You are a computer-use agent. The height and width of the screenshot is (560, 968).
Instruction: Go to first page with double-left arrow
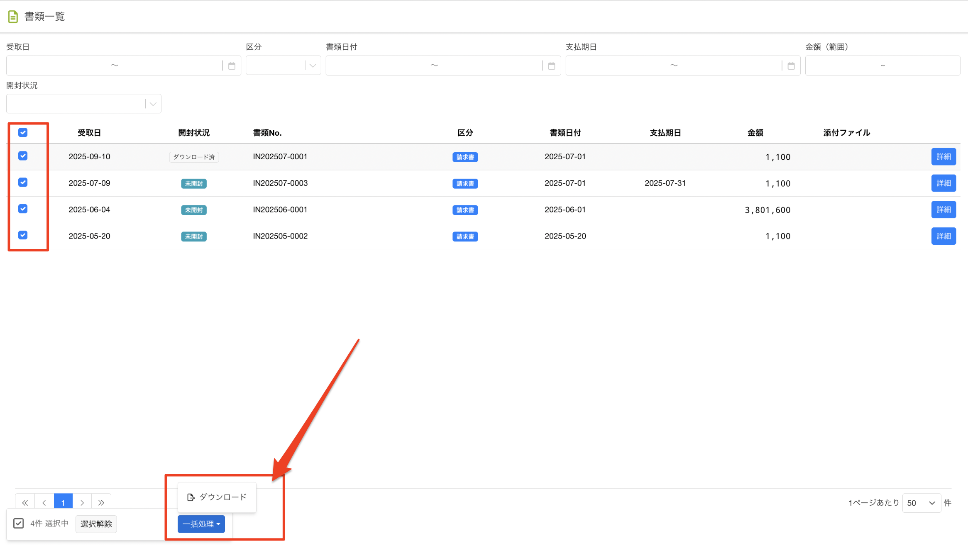tap(25, 502)
